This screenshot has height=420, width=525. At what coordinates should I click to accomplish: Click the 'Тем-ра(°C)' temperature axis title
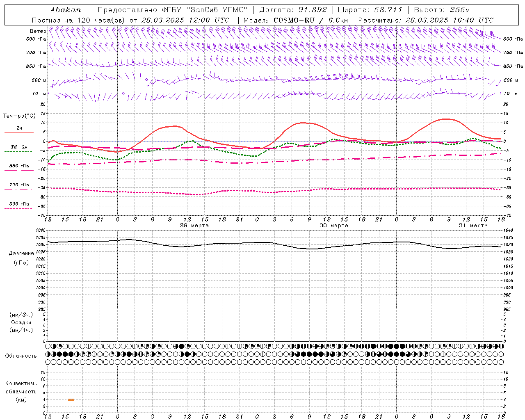pos(19,116)
